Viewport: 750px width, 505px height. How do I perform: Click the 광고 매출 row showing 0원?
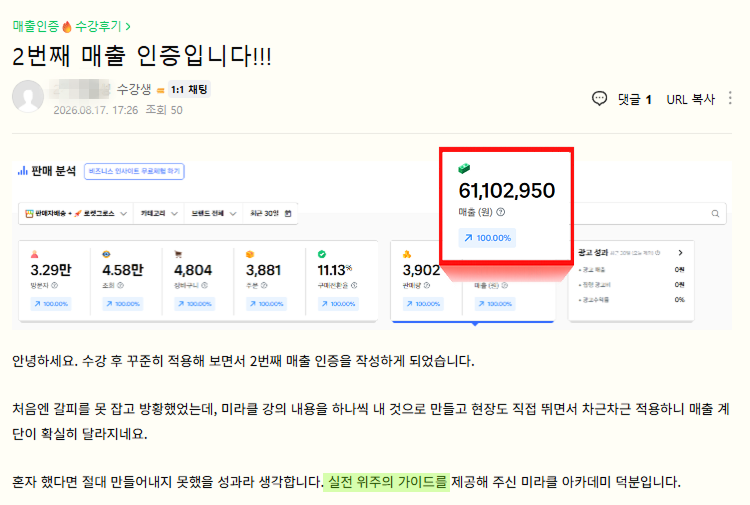(631, 270)
